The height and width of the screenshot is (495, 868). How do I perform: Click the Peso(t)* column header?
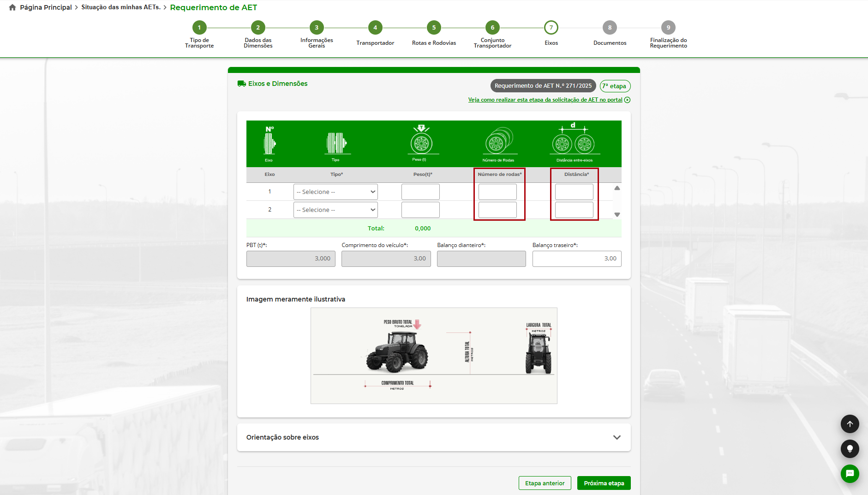point(423,175)
